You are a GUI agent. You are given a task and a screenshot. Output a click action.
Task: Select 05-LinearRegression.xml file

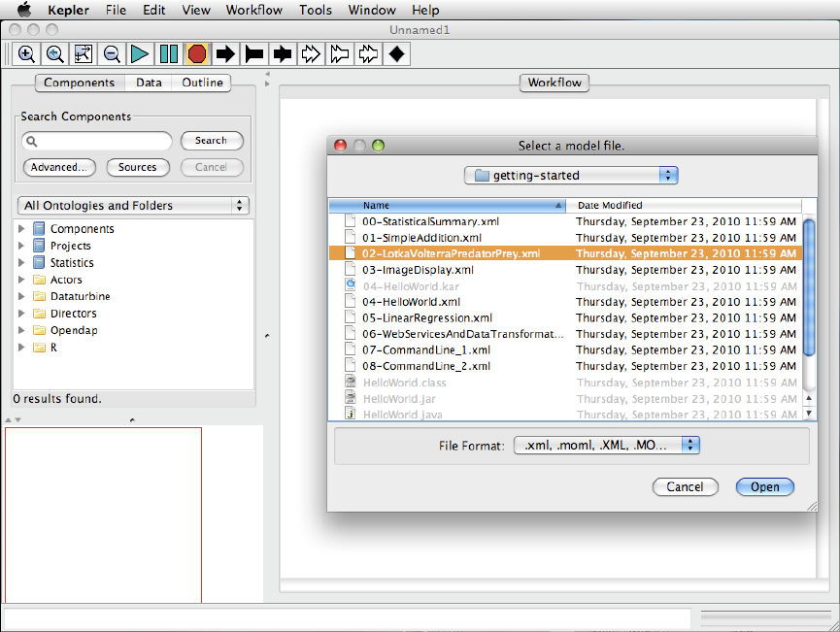tap(565, 317)
